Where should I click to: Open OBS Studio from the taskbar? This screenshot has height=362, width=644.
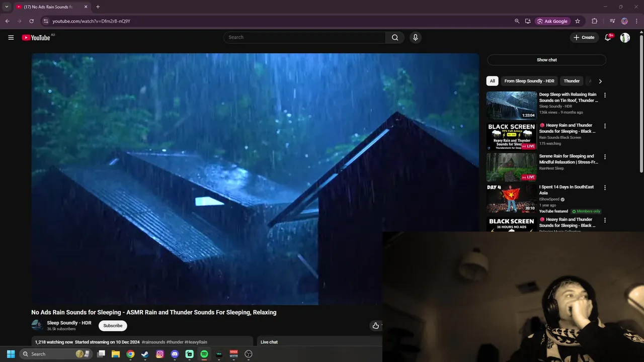[248, 354]
